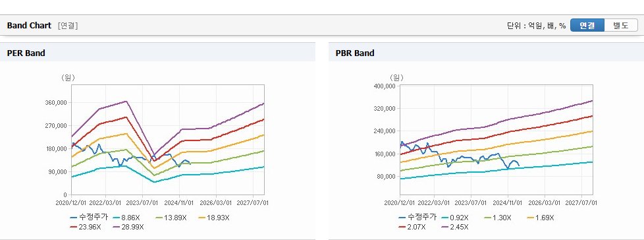Click 2020/12/01 date label on PBR chart

(x=399, y=203)
